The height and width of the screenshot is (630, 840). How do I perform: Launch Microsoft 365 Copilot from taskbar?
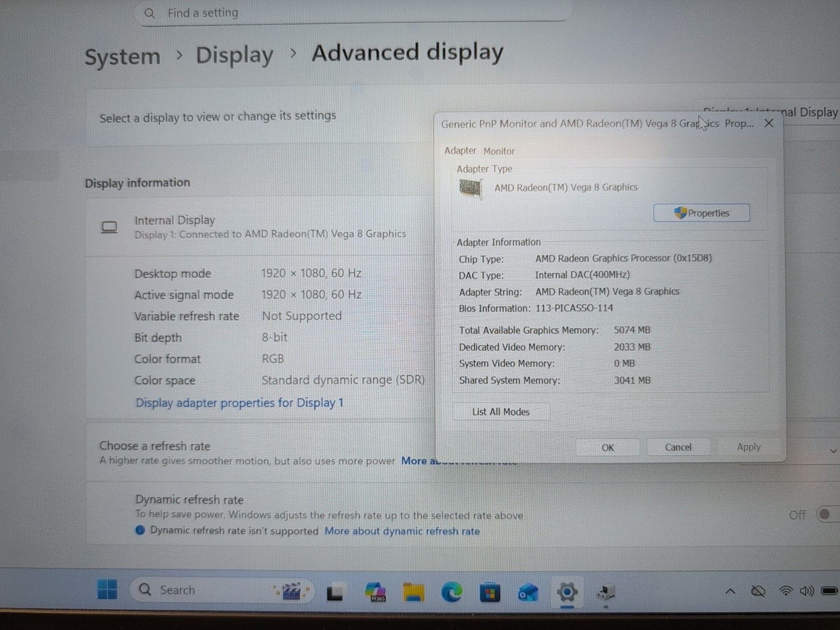click(x=376, y=592)
